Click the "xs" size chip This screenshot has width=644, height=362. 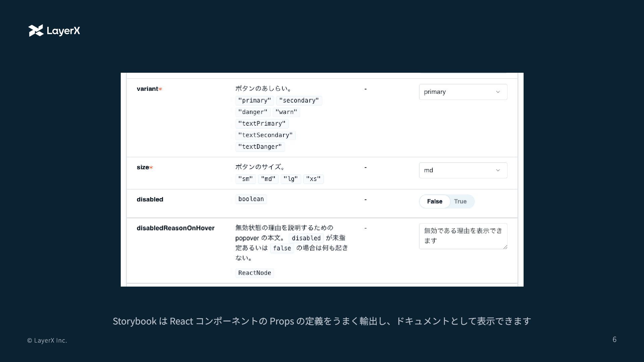tap(313, 179)
